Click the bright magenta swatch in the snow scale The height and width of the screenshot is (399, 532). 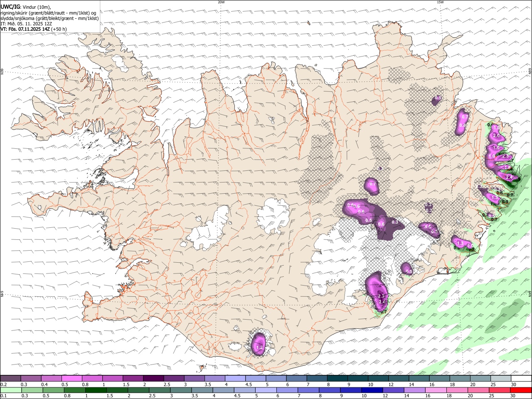coord(71,378)
